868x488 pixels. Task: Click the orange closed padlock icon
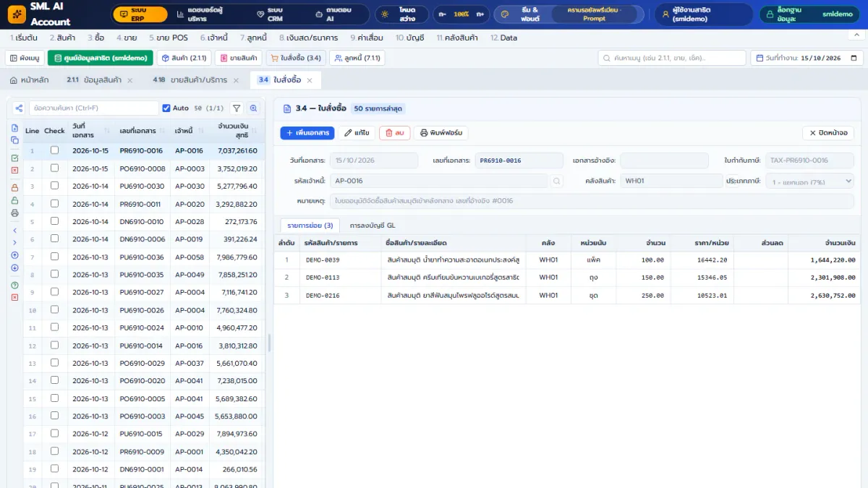(x=14, y=187)
